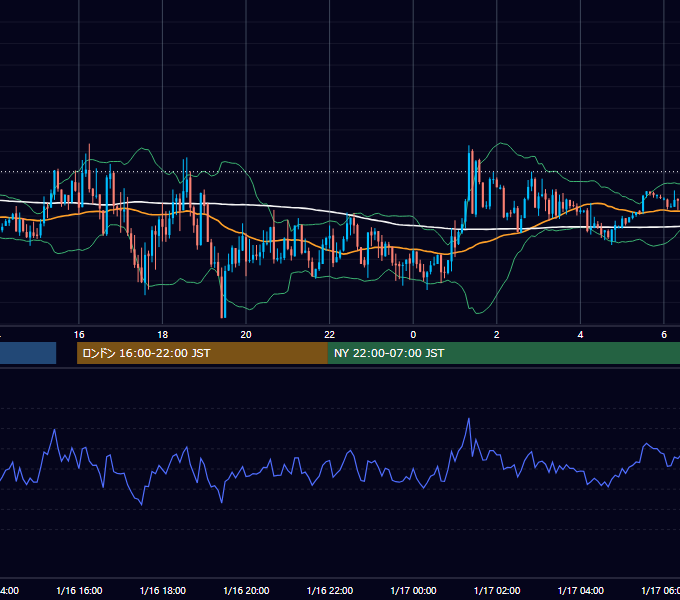
Task: Click the tallest peak of the blue oscillator line
Action: 469,419
